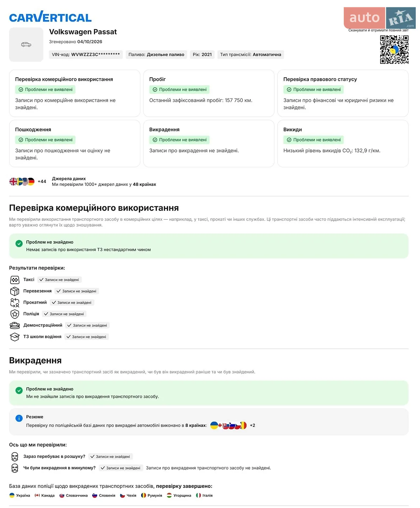Click the Поліція badge icon
The width and height of the screenshot is (420, 508).
click(x=14, y=314)
